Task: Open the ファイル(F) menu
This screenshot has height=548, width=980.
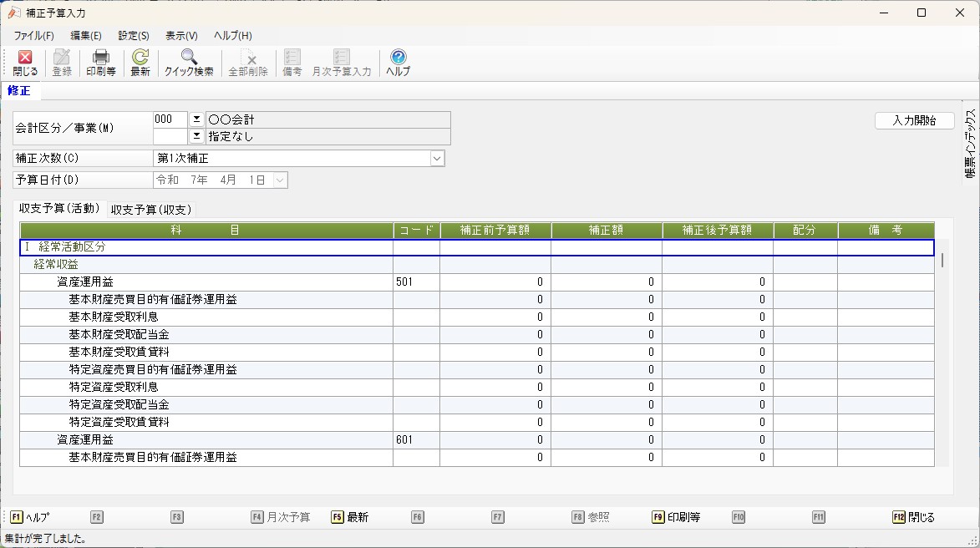Action: [33, 36]
